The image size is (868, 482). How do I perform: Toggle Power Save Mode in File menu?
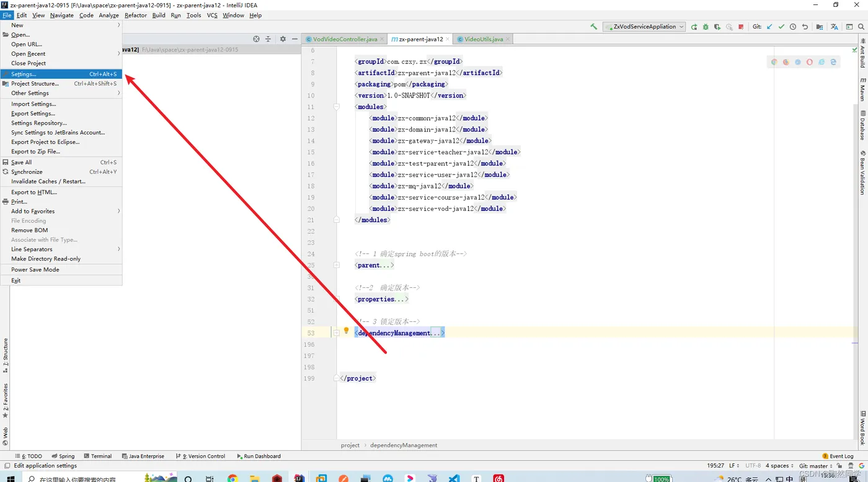pos(61,270)
